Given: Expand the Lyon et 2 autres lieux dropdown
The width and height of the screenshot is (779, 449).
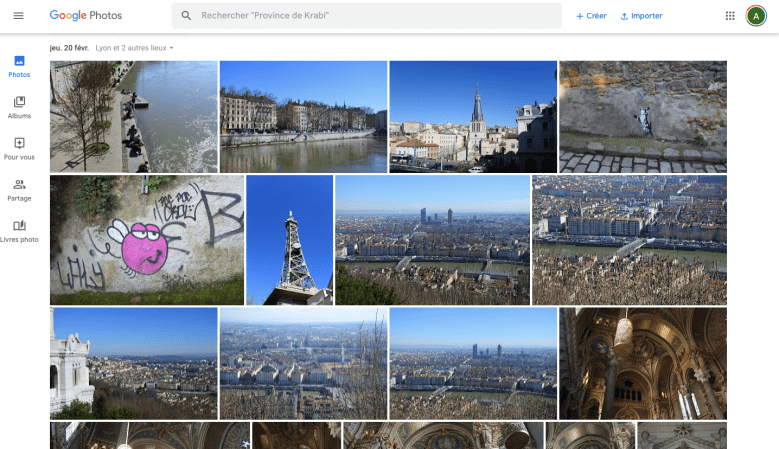Looking at the screenshot, I should click(x=141, y=48).
